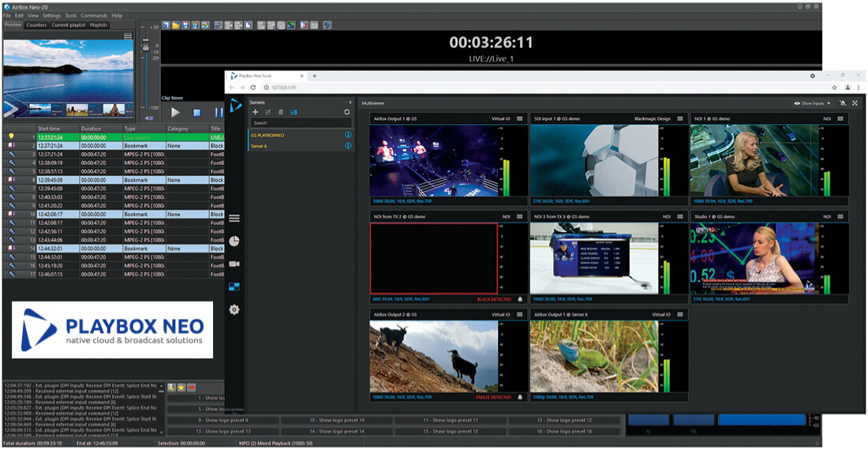
Task: Click the Search servers field
Action: click(301, 123)
